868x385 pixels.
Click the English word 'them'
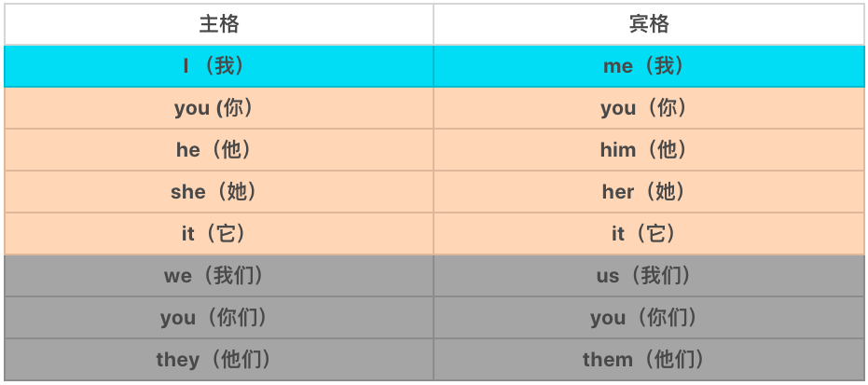tap(608, 360)
